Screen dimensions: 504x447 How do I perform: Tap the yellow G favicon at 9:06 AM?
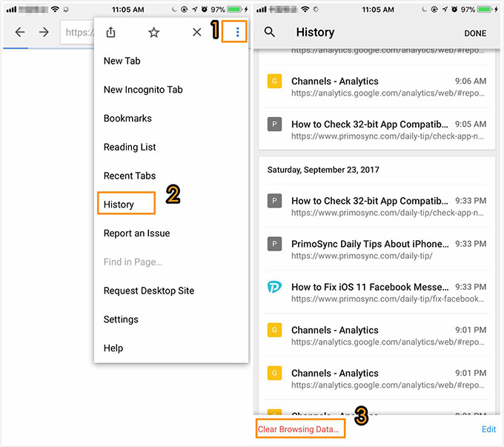click(x=274, y=81)
